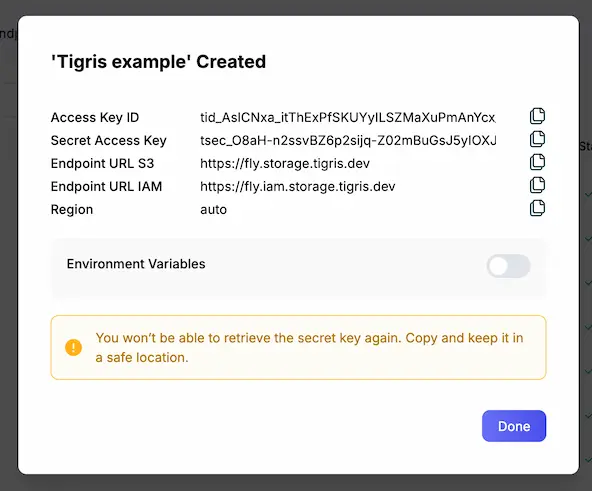The image size is (592, 491).
Task: Copy the Region value
Action: (x=537, y=208)
